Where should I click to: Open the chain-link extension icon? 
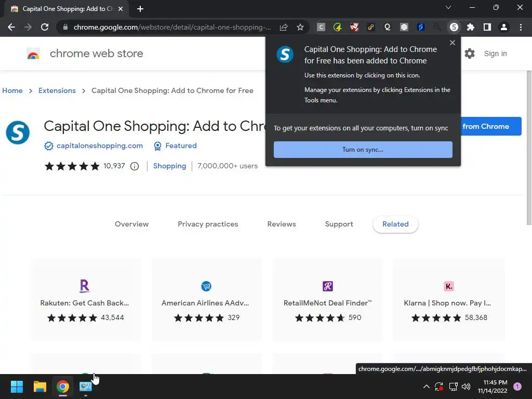click(x=371, y=27)
